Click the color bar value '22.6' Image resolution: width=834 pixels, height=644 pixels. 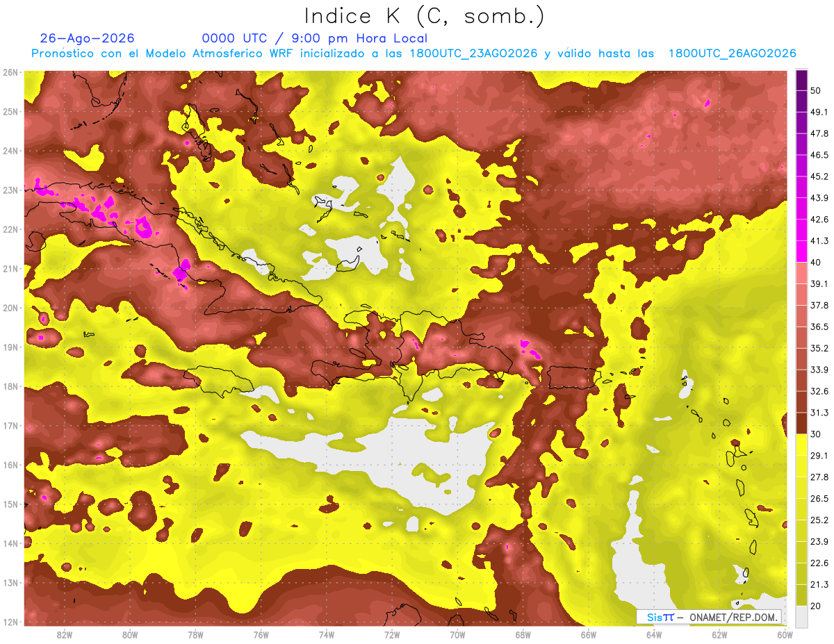(819, 563)
